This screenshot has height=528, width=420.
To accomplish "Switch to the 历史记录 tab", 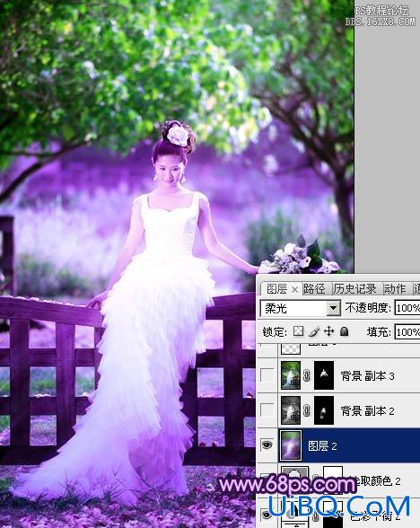I will [355, 288].
